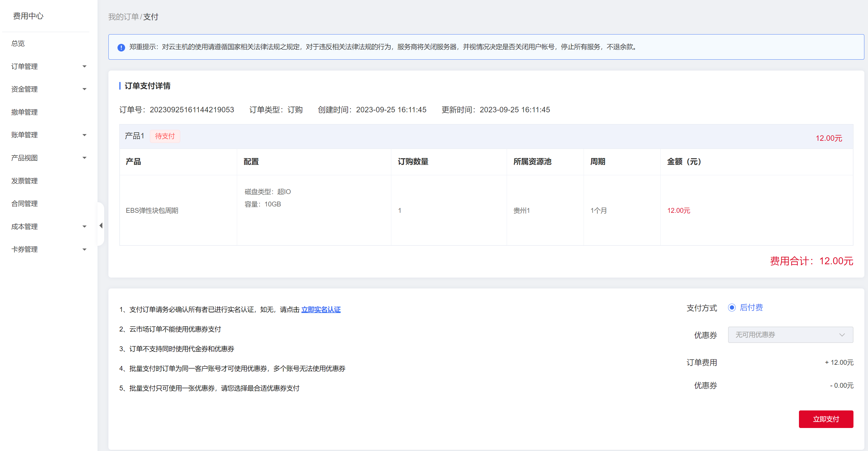Open 发票管理 from the sidebar
Screen dimensions: 868x451
[x=24, y=180]
